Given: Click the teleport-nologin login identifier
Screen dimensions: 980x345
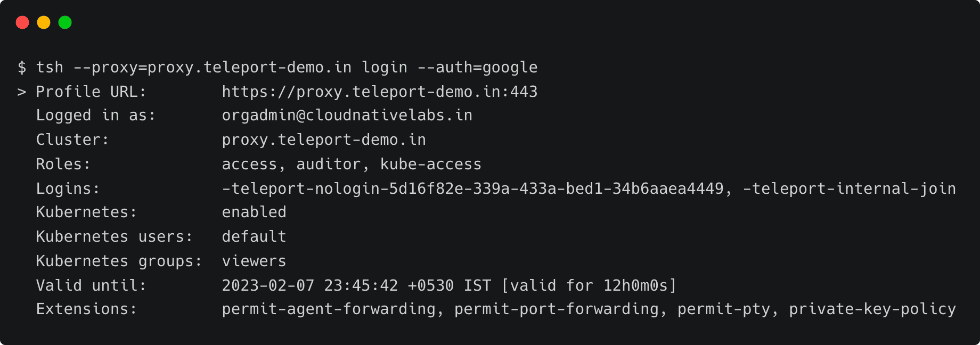Looking at the screenshot, I should (472, 189).
